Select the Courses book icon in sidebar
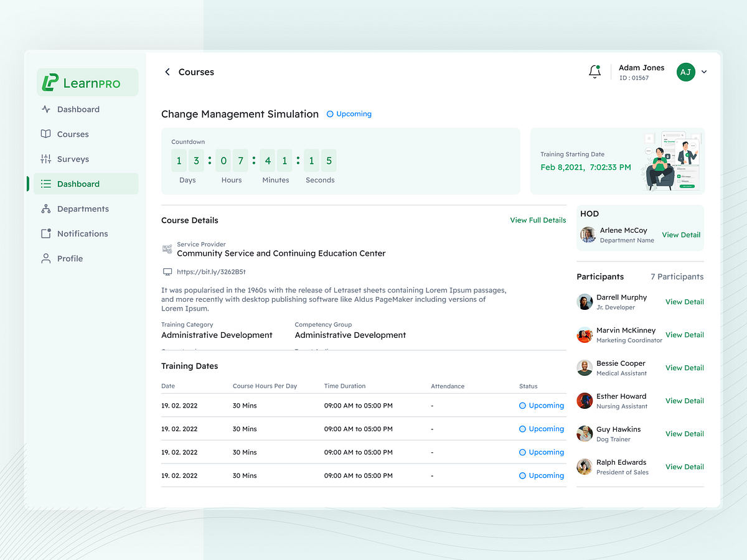The height and width of the screenshot is (560, 747). (45, 134)
